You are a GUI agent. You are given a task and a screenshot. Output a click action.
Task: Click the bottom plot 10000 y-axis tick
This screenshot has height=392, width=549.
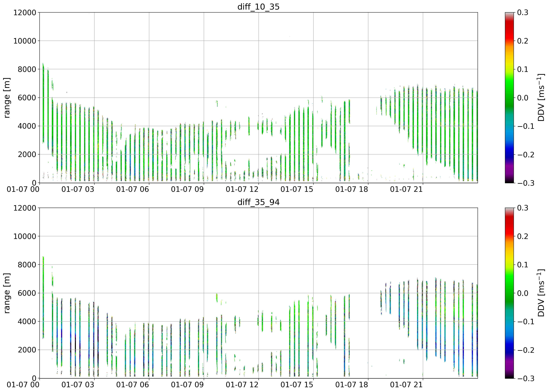tap(25, 236)
